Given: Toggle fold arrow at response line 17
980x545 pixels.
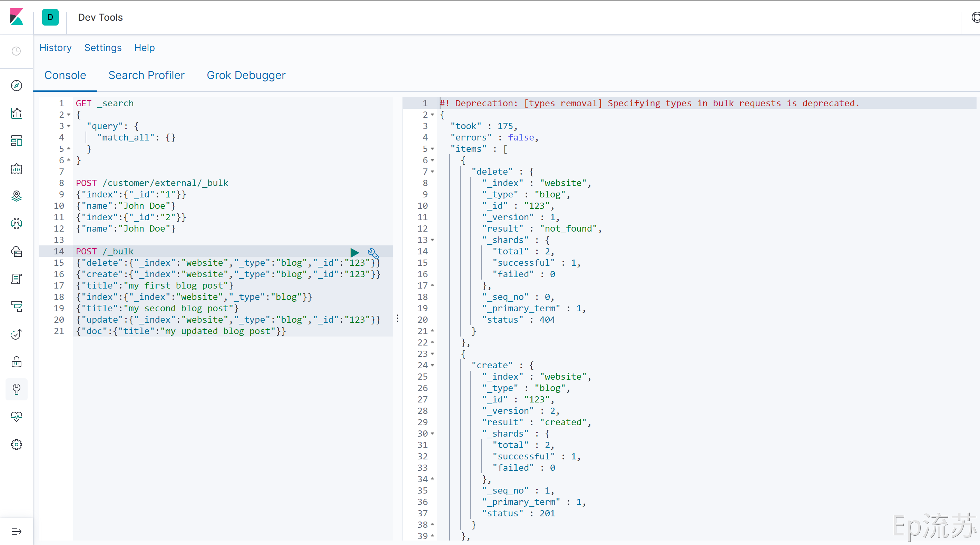Looking at the screenshot, I should 432,285.
